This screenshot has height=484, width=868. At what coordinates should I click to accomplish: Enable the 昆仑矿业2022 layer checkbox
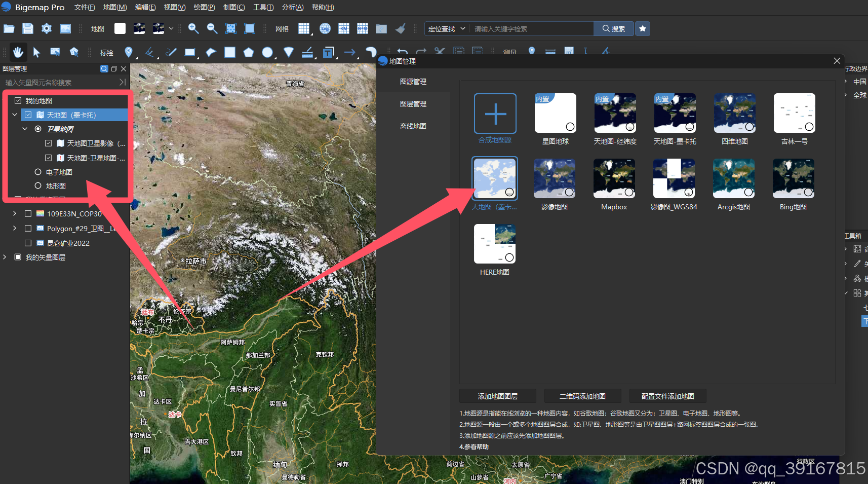pyautogui.click(x=28, y=243)
